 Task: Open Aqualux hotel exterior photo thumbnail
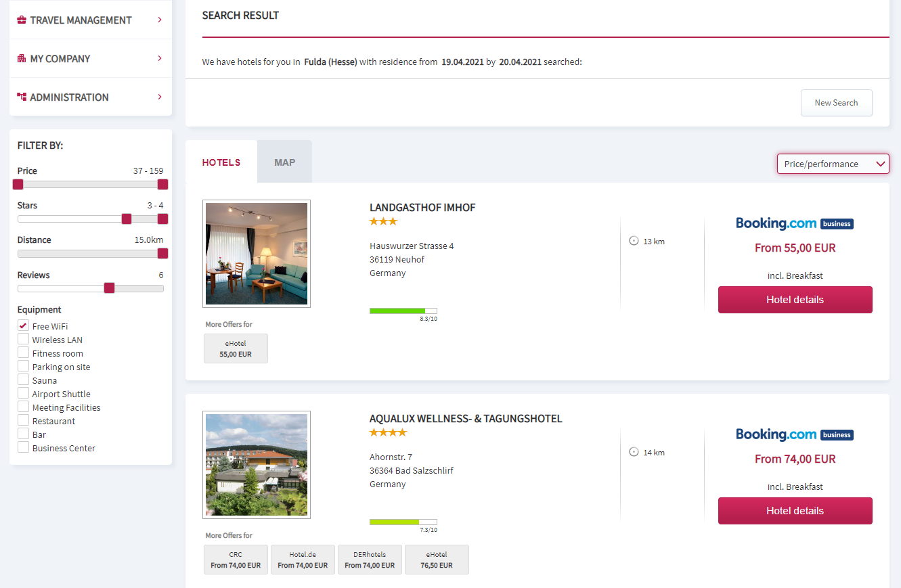[257, 465]
